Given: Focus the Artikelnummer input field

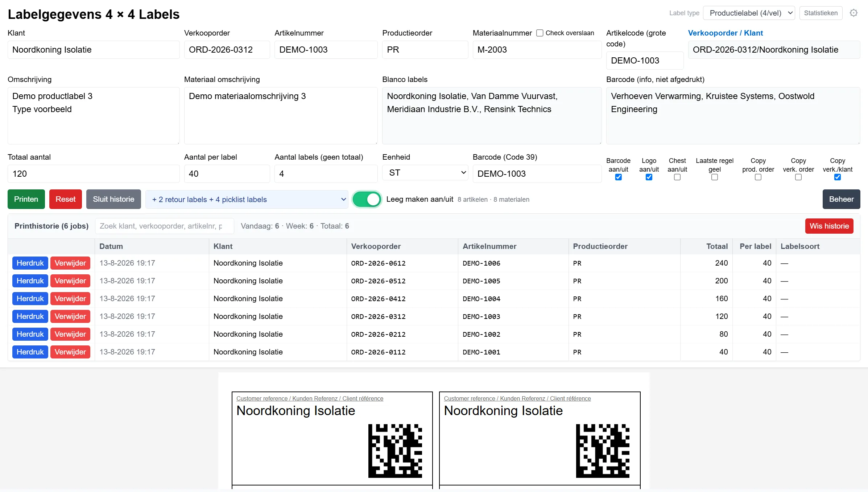Looking at the screenshot, I should point(326,50).
